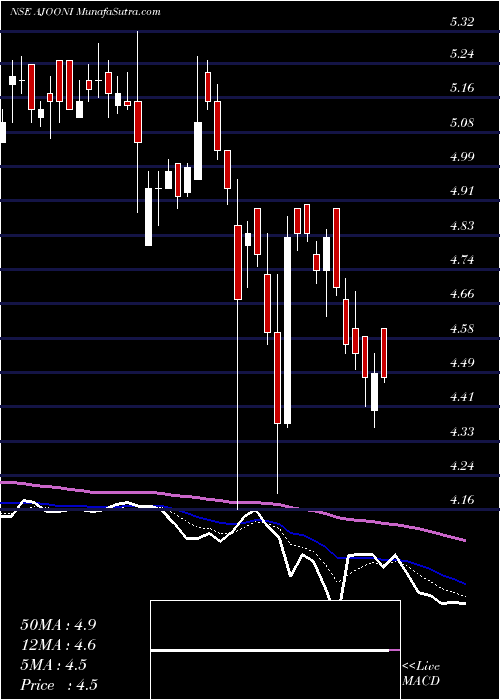The height and width of the screenshot is (700, 500).
Task: Click the 4.16 price axis label
Action: [461, 500]
